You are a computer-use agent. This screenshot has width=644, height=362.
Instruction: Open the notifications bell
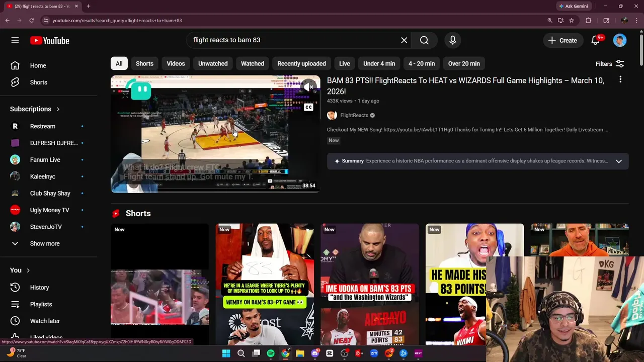click(x=595, y=40)
